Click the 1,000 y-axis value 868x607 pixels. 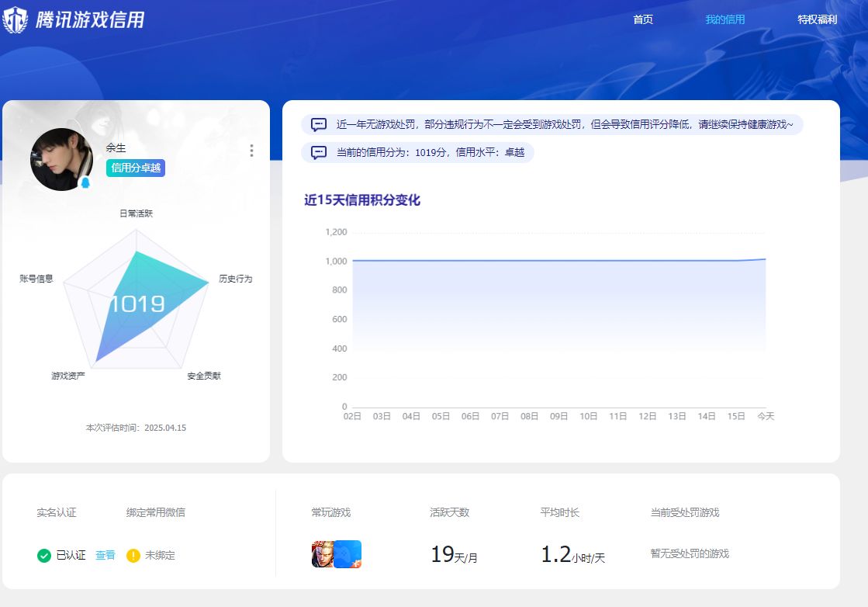[336, 261]
